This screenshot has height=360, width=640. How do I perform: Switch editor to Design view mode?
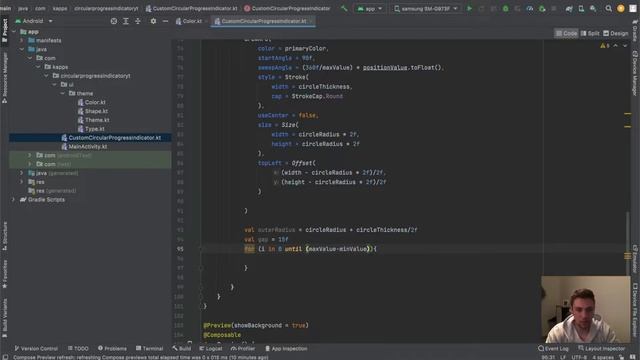(x=616, y=33)
